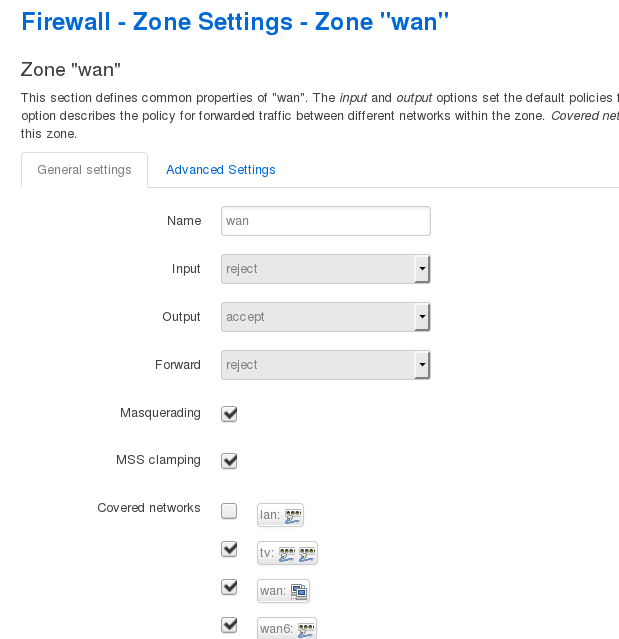Click the zone Name text field

pos(325,221)
